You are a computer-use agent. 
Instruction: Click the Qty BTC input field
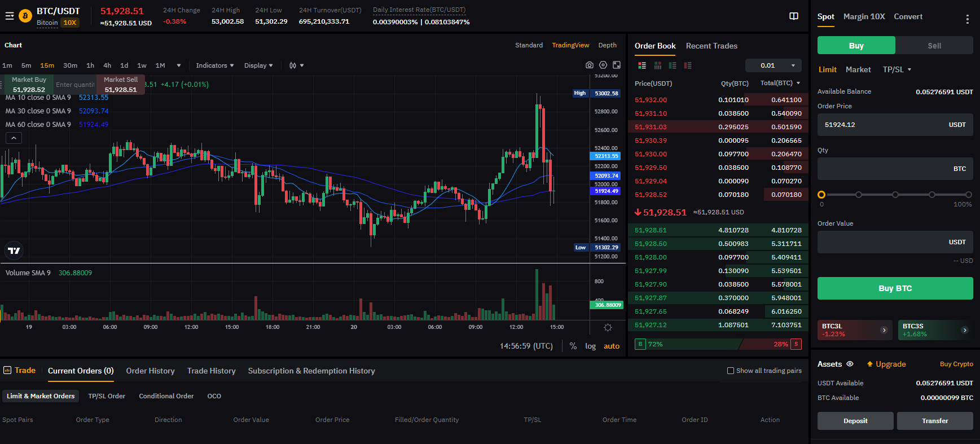coord(895,169)
